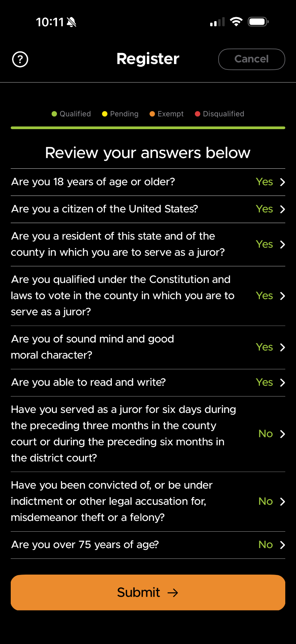Tap the yellow Pending legend dot
The image size is (296, 644).
(x=105, y=114)
